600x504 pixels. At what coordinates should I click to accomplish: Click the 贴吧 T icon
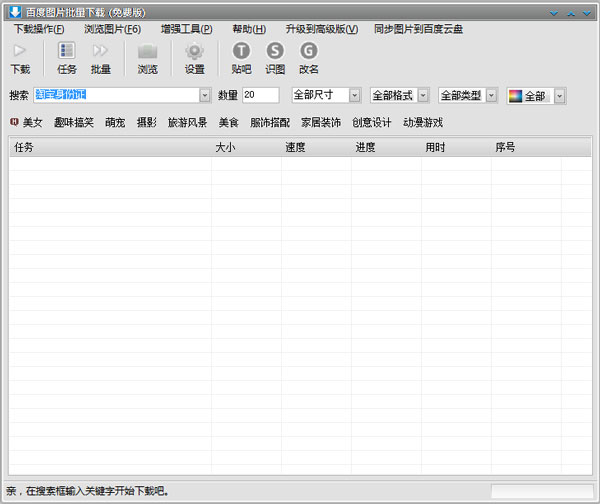pyautogui.click(x=241, y=51)
